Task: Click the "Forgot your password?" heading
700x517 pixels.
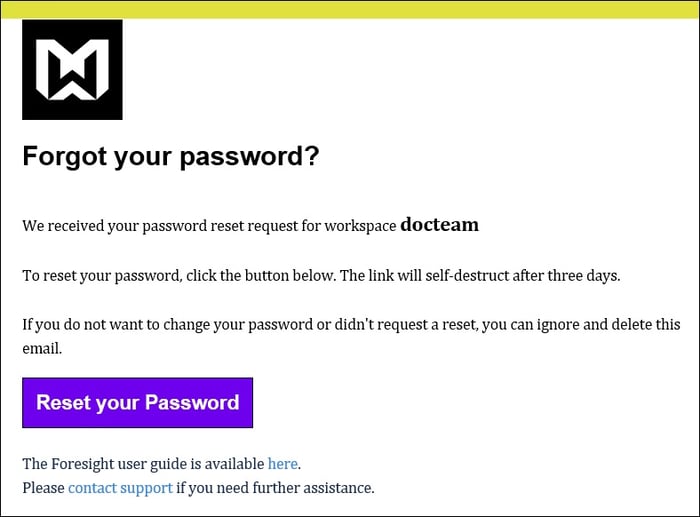Action: pyautogui.click(x=170, y=157)
